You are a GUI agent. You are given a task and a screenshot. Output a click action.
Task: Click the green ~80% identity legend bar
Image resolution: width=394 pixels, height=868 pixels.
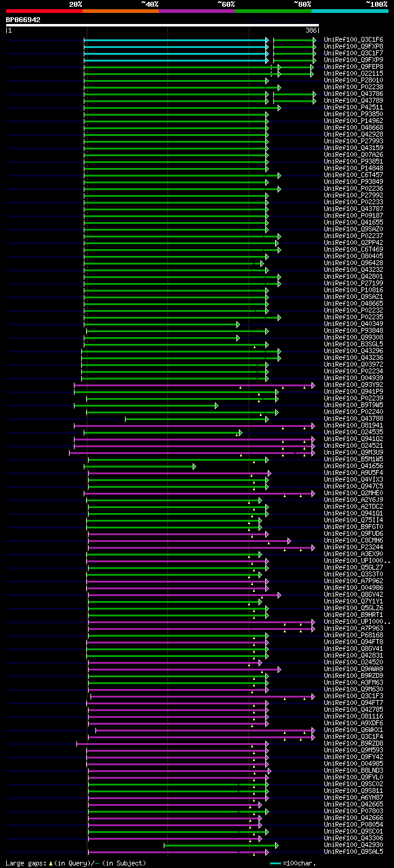pos(273,11)
